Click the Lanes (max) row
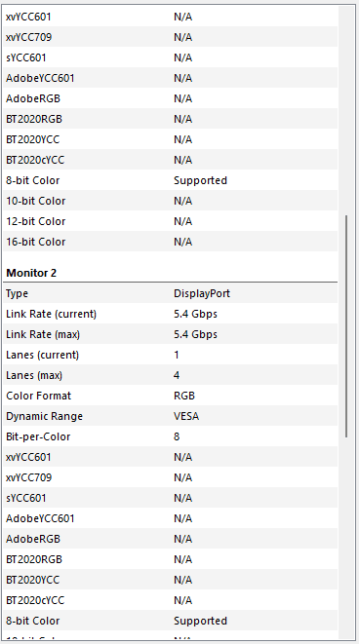359x644 pixels. tap(171, 375)
